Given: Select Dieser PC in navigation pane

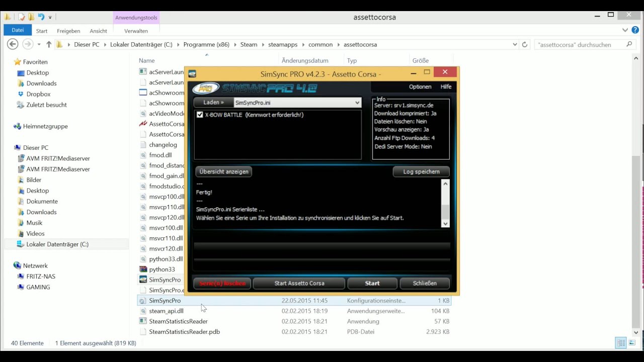Looking at the screenshot, I should (36, 148).
